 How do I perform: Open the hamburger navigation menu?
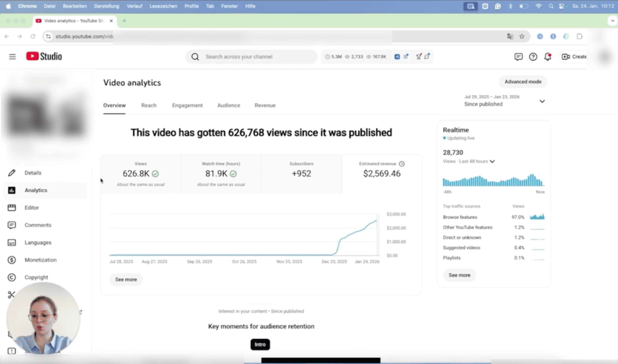point(12,57)
